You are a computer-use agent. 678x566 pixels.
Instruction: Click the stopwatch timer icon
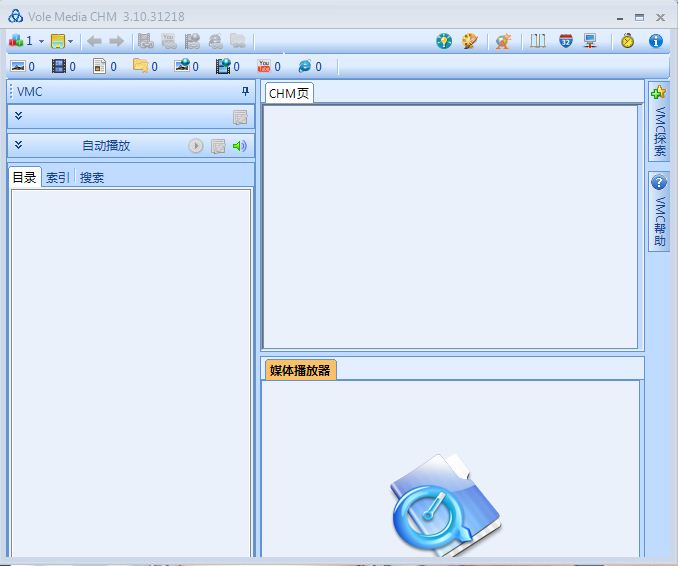tap(627, 41)
